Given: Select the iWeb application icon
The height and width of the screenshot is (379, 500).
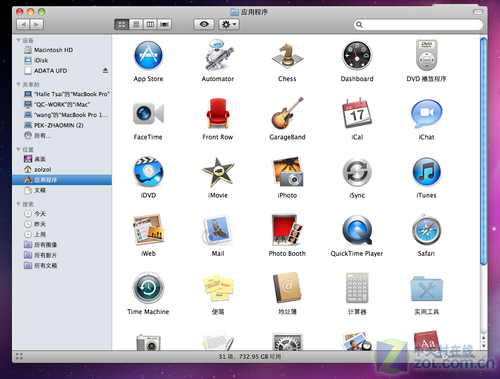Looking at the screenshot, I should 148,230.
